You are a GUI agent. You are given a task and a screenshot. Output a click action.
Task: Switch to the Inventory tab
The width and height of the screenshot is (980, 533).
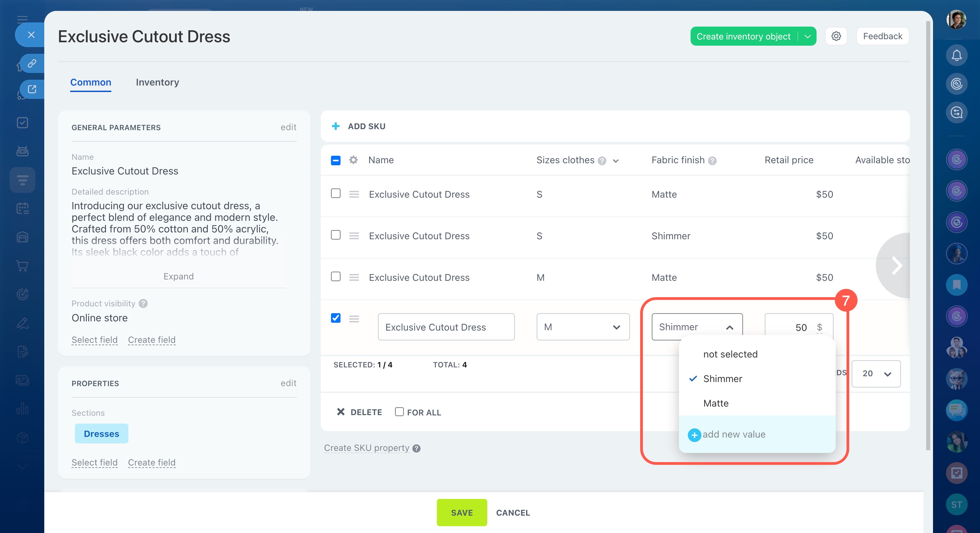pos(157,82)
